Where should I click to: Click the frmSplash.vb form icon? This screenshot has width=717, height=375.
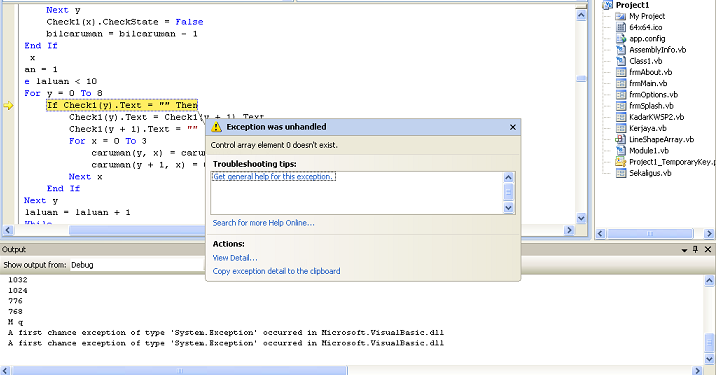coord(621,106)
